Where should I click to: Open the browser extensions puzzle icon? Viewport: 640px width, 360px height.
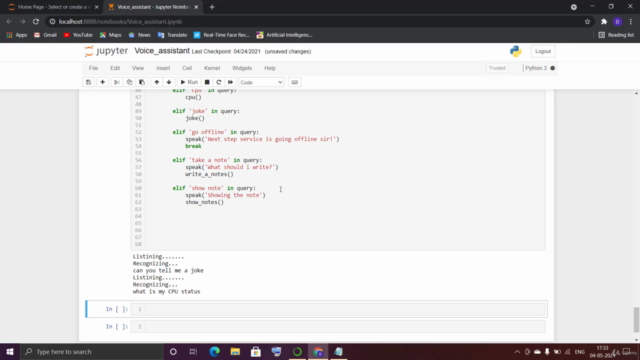click(x=604, y=22)
